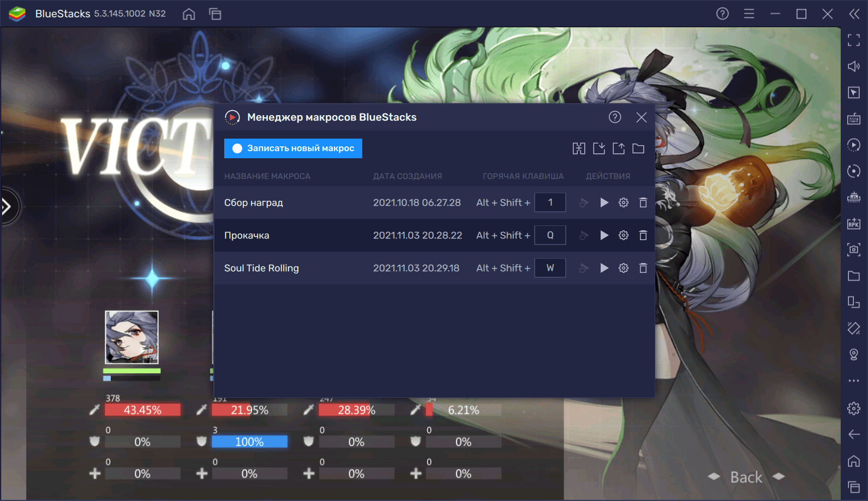Viewport: 868px width, 501px height.
Task: Click the character portrait thumbnail
Action: [132, 337]
